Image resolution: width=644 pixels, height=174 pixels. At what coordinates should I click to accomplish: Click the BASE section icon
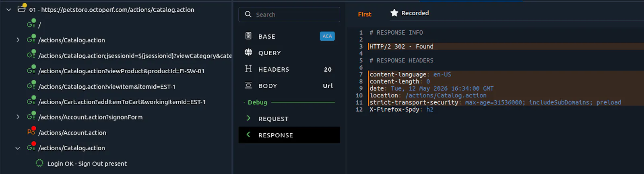(x=248, y=36)
